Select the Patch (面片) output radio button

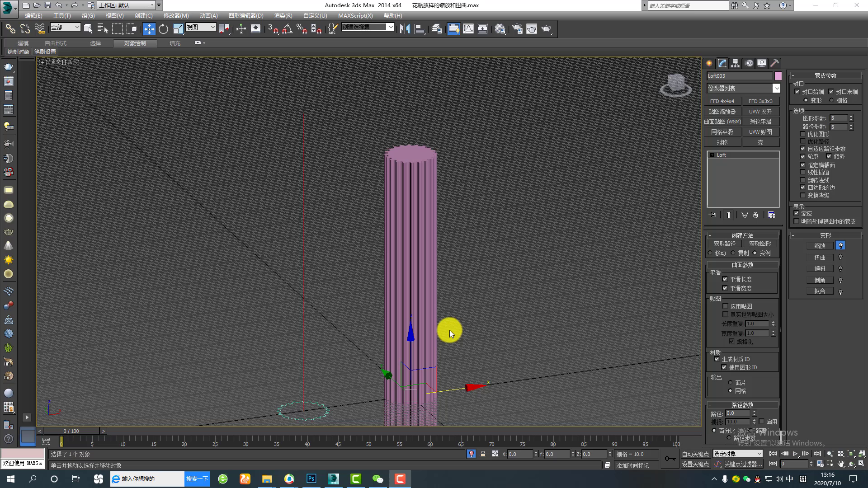pyautogui.click(x=730, y=383)
